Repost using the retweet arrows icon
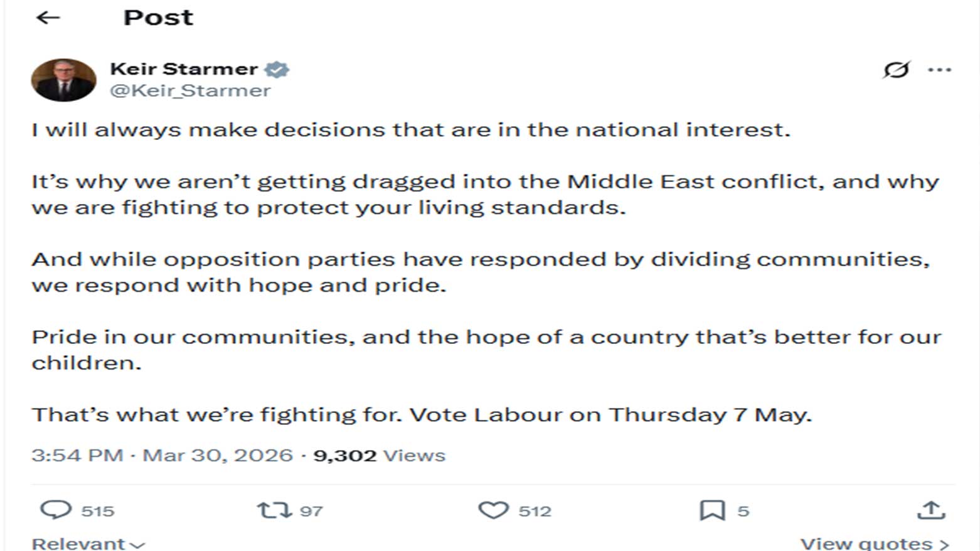Viewport: 980px width, 551px height. 274,510
